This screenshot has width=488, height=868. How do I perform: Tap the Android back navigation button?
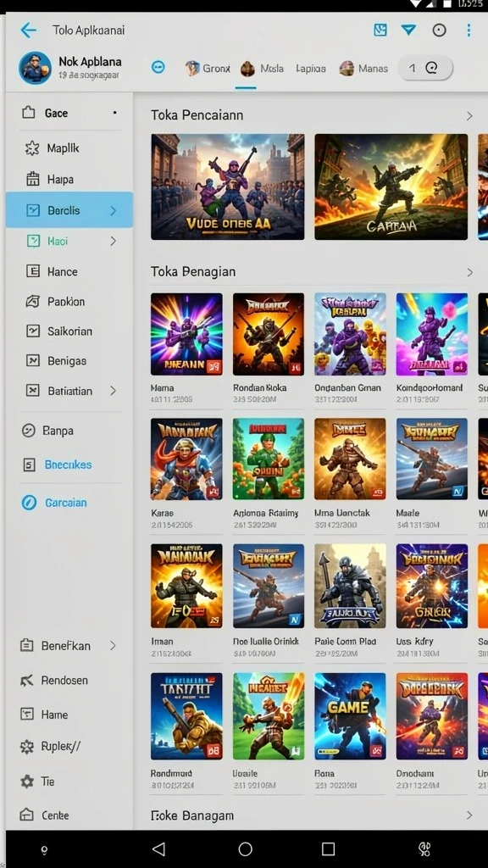(158, 849)
